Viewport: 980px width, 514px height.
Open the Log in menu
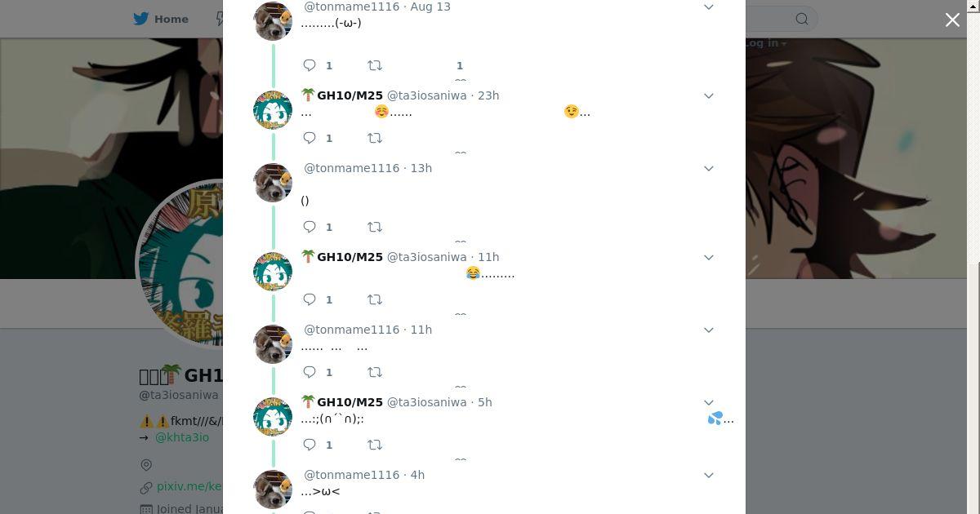pos(765,43)
